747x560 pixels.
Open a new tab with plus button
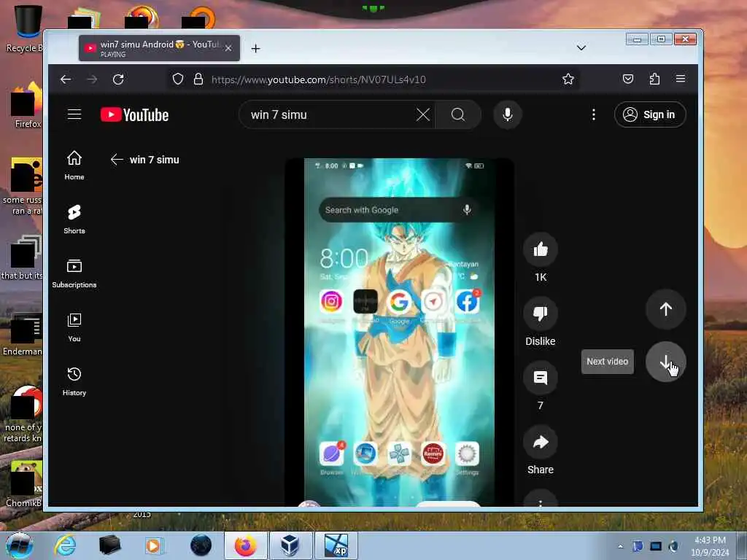coord(256,49)
